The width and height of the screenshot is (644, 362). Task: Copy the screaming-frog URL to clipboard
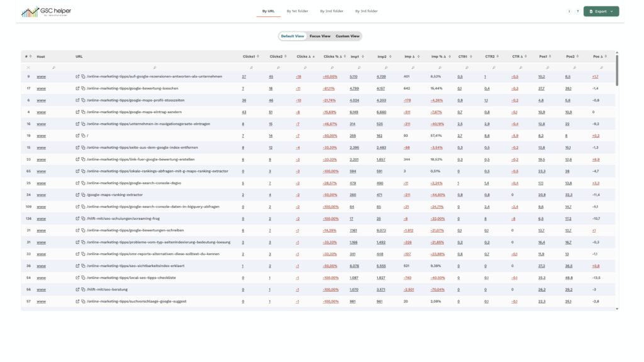[83, 219]
